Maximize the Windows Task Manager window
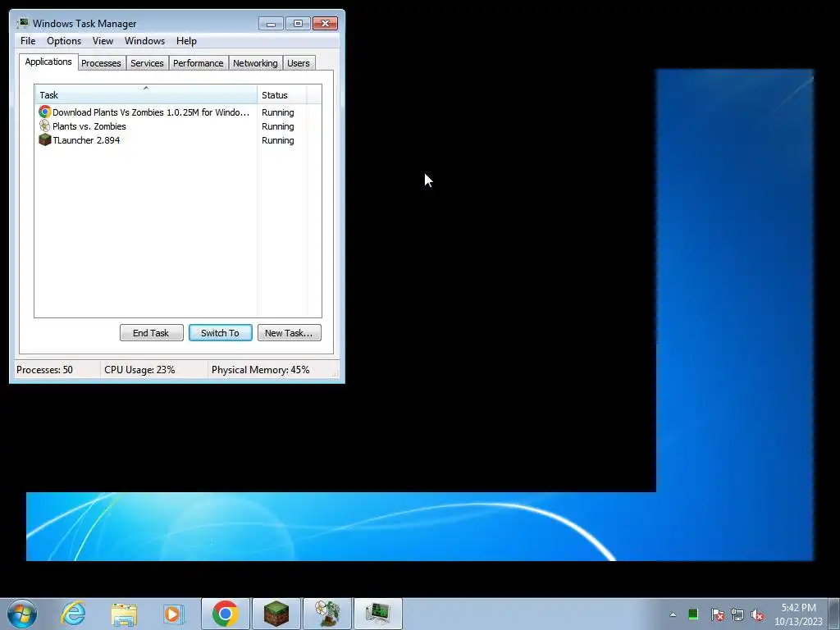The width and height of the screenshot is (840, 630). coord(298,24)
